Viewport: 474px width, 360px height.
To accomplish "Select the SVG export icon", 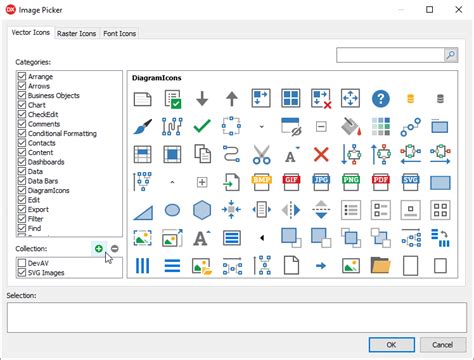I will pos(410,182).
